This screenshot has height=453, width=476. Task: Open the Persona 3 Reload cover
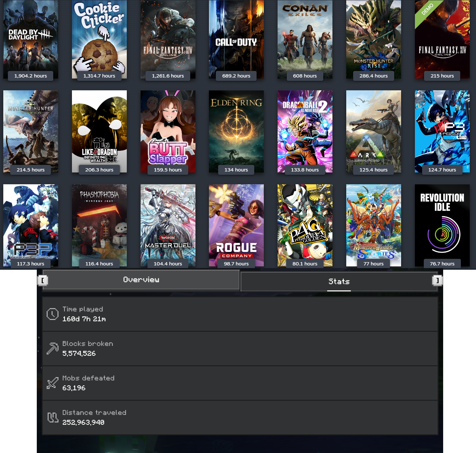tap(442, 131)
